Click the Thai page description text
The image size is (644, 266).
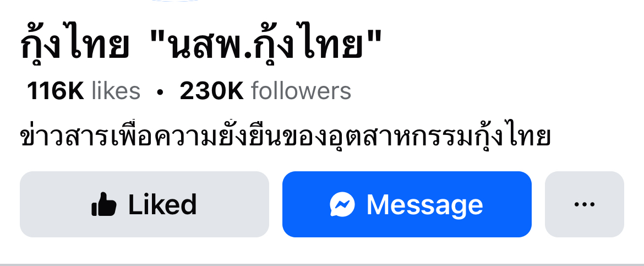[x=286, y=134]
